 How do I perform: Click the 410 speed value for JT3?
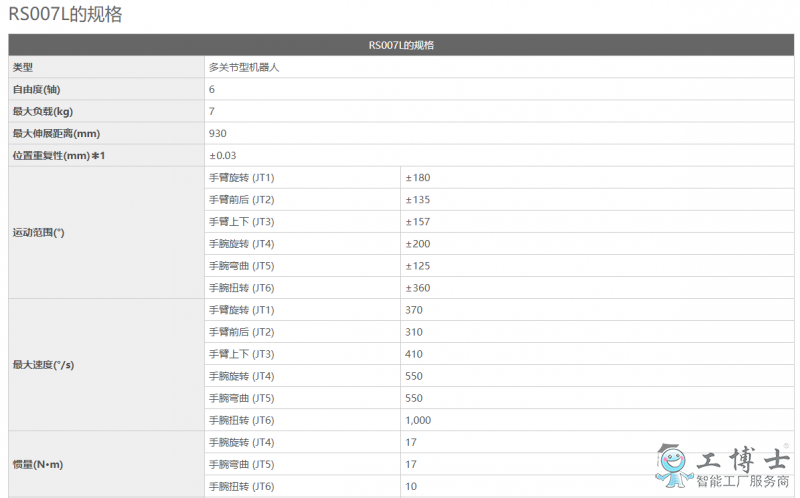click(x=414, y=354)
